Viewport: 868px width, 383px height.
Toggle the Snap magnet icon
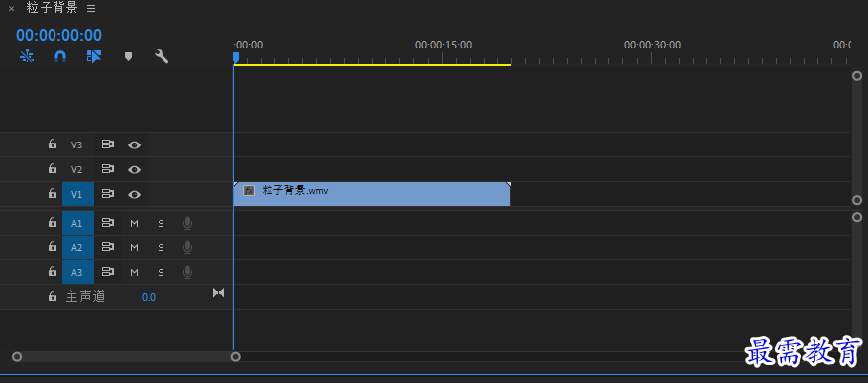(60, 56)
